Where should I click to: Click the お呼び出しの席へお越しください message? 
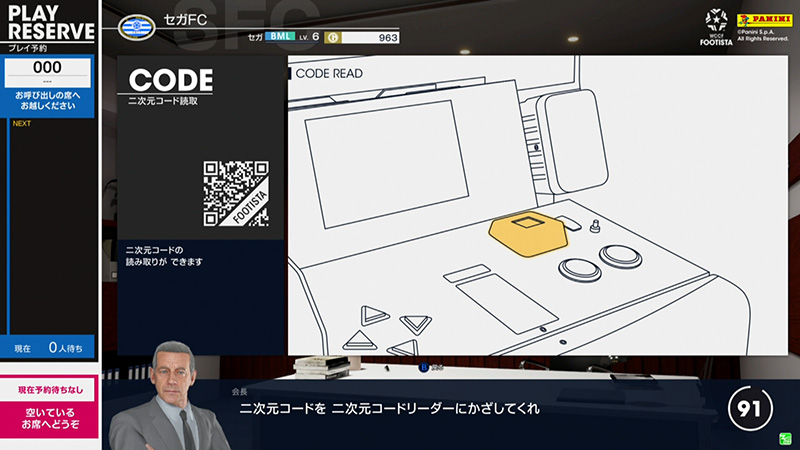coord(47,101)
